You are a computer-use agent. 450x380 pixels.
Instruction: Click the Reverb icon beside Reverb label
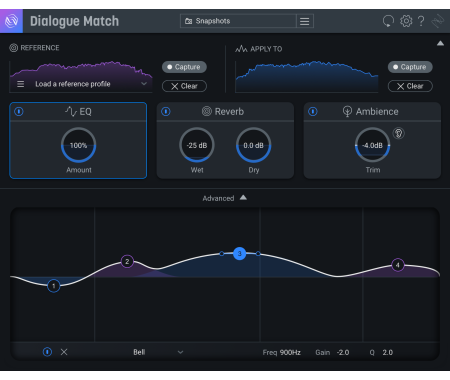(x=207, y=111)
